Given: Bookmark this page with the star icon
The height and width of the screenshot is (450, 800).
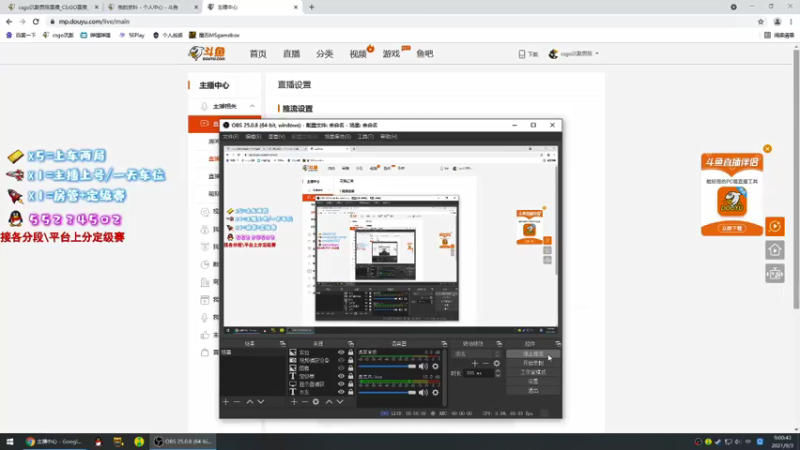Looking at the screenshot, I should (761, 21).
